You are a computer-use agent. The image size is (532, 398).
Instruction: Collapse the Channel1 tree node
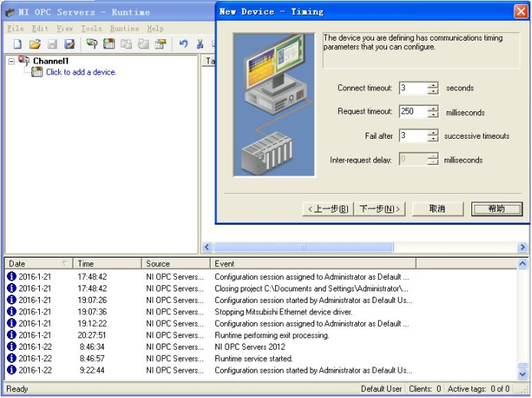(x=11, y=61)
